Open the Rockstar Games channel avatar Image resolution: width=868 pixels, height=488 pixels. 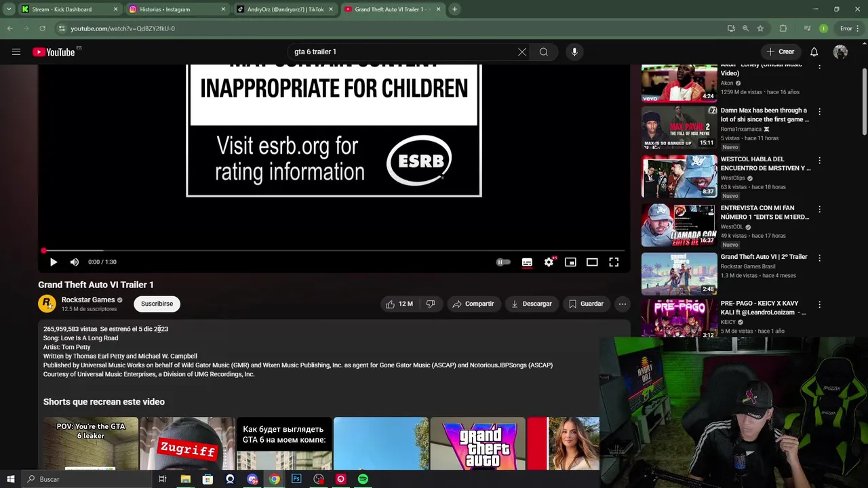[47, 304]
